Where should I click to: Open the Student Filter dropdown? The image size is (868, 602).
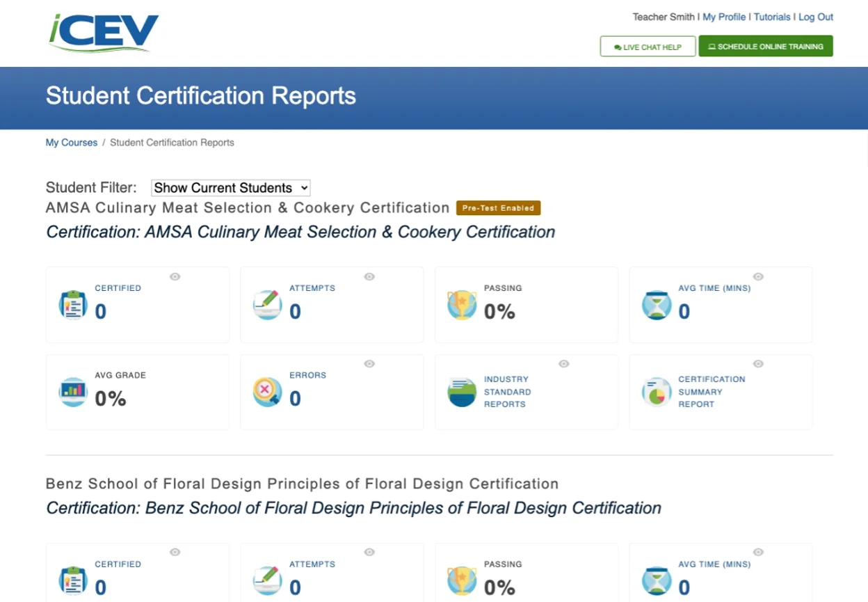(230, 188)
